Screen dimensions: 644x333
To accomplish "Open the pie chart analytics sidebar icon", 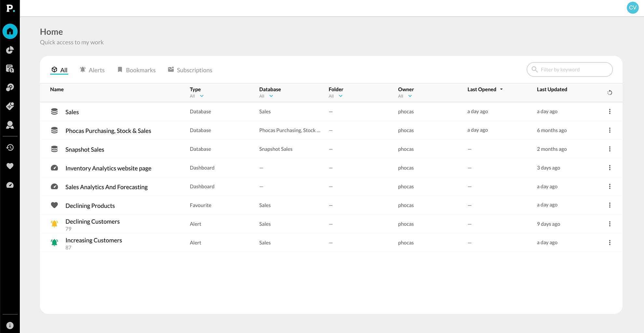I will tap(10, 50).
